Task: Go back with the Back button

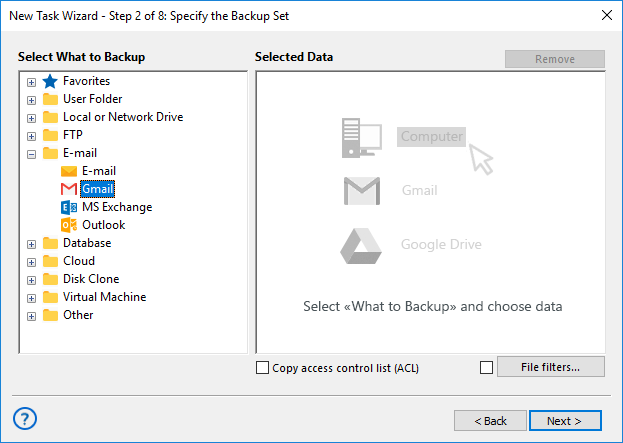Action: click(490, 421)
